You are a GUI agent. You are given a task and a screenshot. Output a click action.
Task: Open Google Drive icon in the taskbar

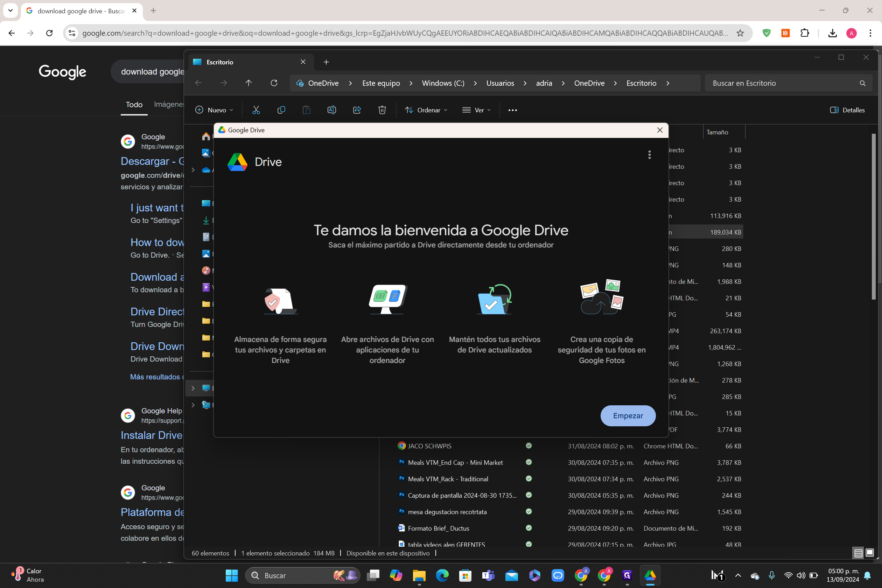click(x=650, y=575)
